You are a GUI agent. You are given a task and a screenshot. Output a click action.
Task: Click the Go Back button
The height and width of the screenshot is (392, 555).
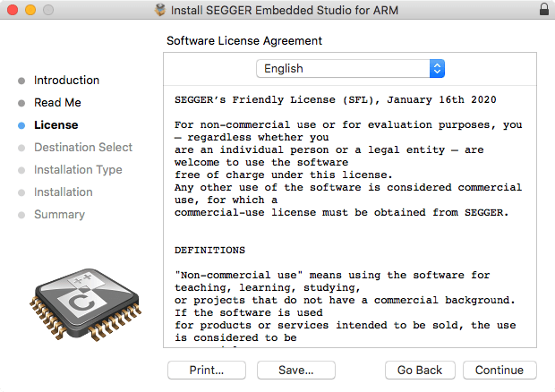click(x=420, y=370)
